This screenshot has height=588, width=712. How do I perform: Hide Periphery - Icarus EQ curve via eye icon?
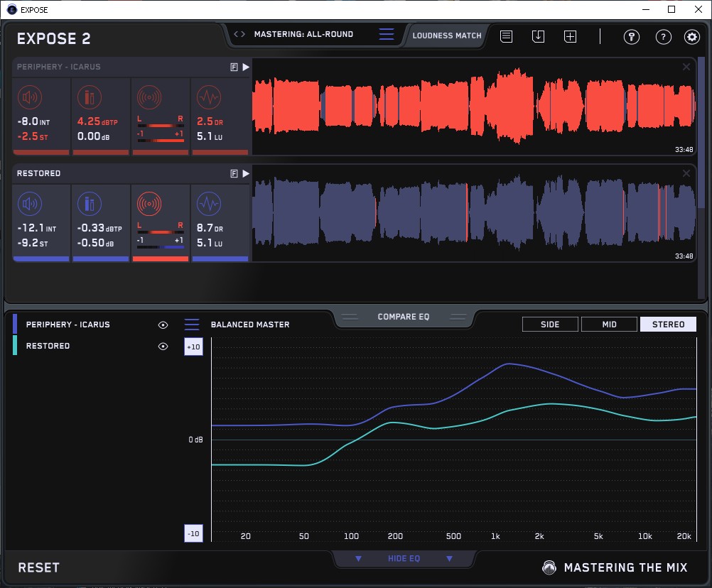pyautogui.click(x=163, y=325)
